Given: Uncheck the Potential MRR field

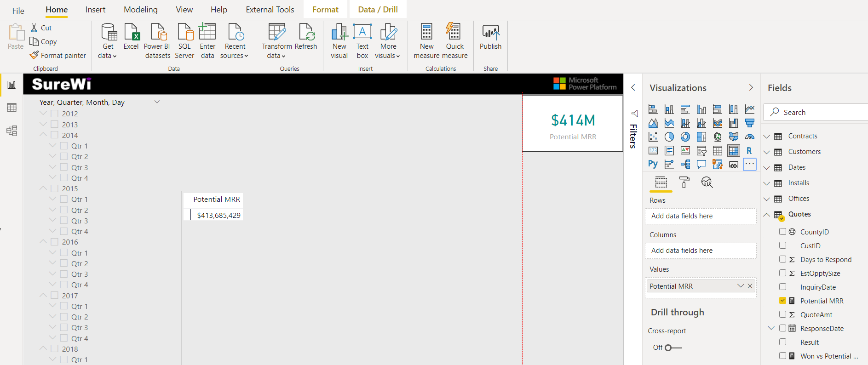Looking at the screenshot, I should 782,301.
